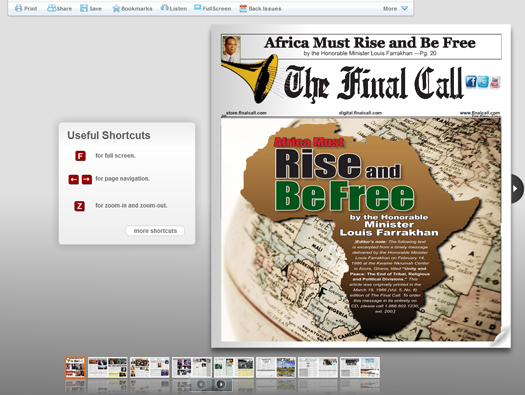Open the Share option
This screenshot has height=395, width=525.
click(x=59, y=8)
